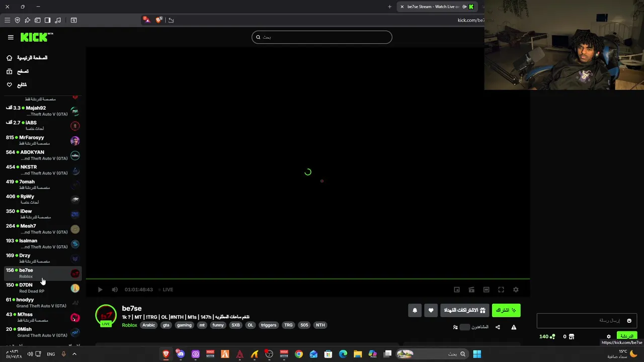Click M7nss channel avatar in sidebar

(x=75, y=318)
